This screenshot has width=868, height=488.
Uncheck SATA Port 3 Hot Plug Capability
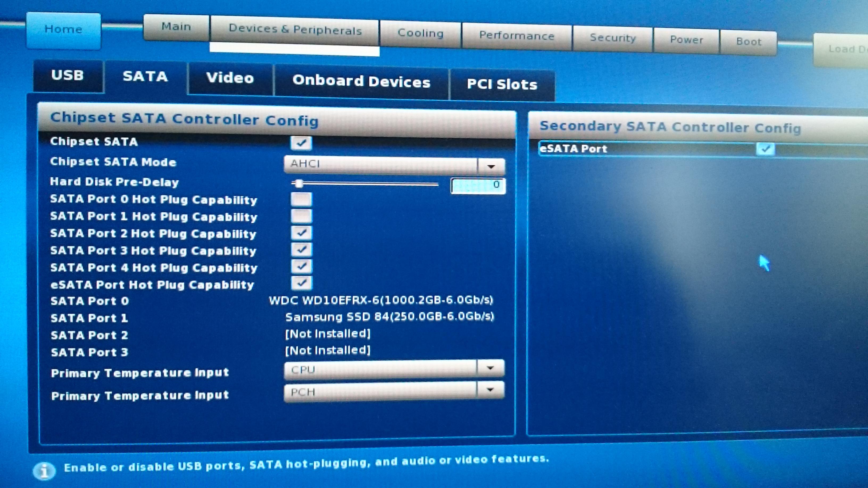(301, 249)
